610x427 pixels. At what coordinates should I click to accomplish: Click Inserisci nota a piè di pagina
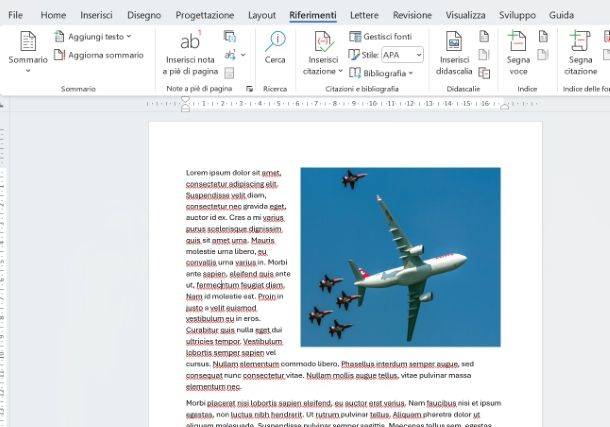coord(189,50)
